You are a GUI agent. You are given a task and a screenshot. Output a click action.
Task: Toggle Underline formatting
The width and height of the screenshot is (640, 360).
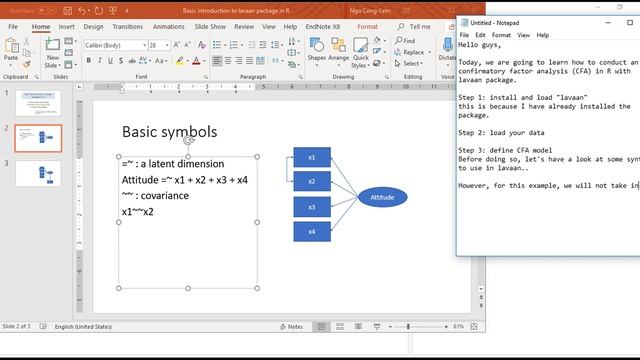point(110,61)
